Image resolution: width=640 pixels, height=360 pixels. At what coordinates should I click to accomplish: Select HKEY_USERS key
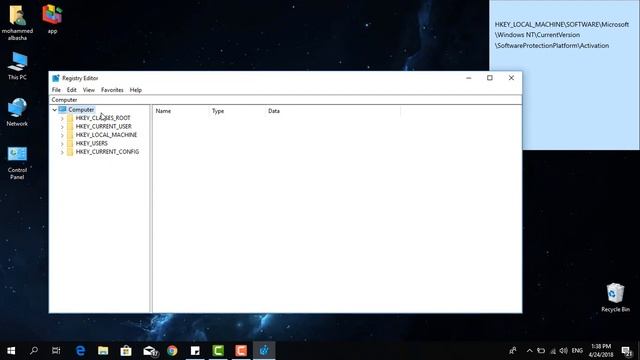[x=92, y=143]
